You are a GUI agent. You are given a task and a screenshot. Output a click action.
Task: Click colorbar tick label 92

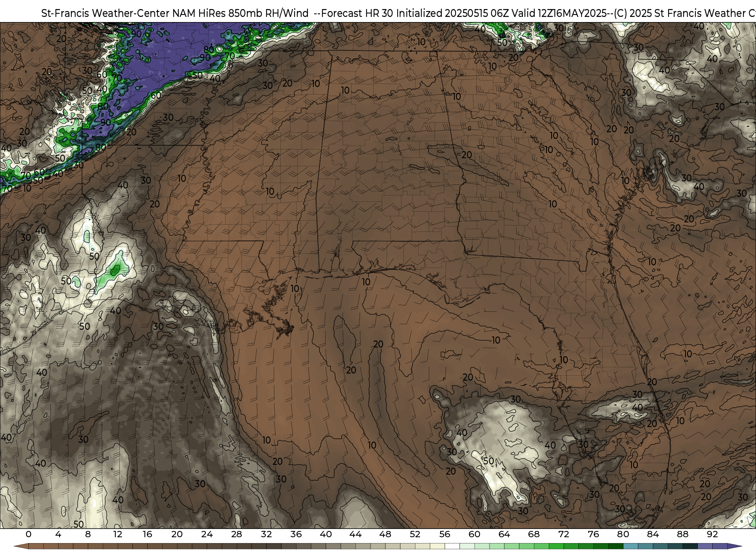712,534
